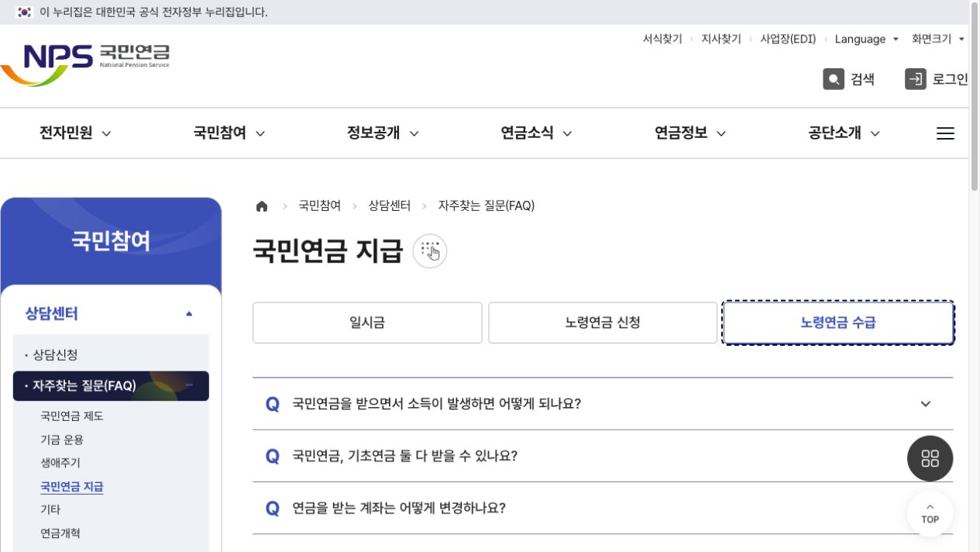Jump to top with TOP button
Image resolution: width=980 pixels, height=552 pixels.
click(x=930, y=513)
